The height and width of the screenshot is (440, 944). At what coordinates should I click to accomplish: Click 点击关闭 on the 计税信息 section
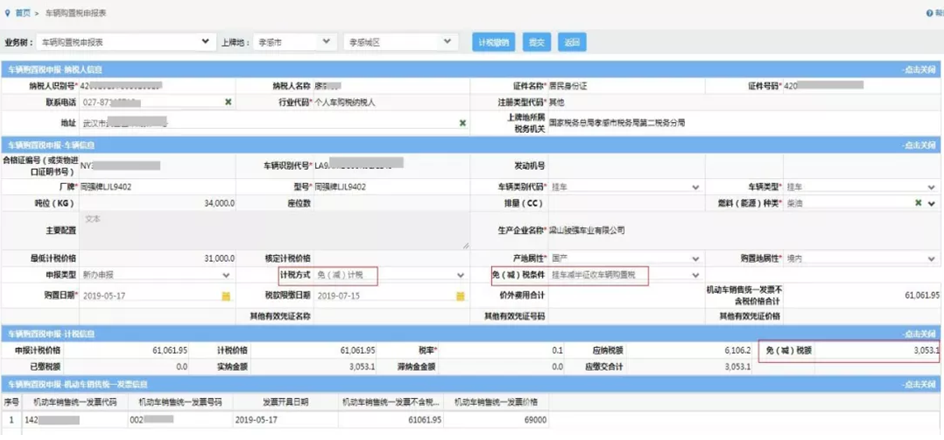(919, 333)
